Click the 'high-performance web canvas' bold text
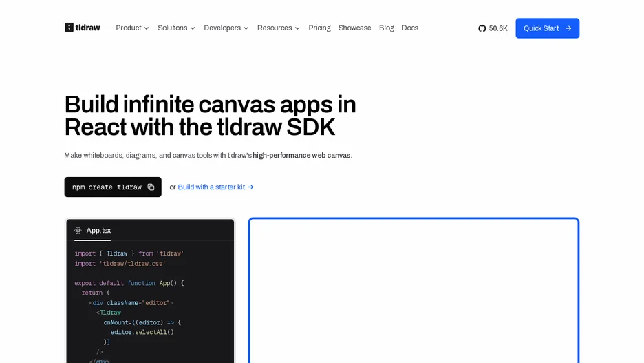 (302, 156)
